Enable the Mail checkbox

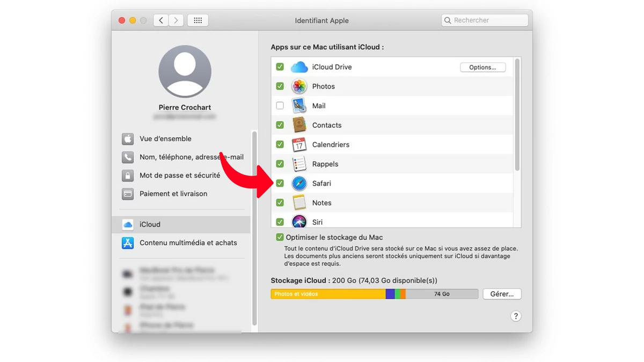pyautogui.click(x=280, y=106)
